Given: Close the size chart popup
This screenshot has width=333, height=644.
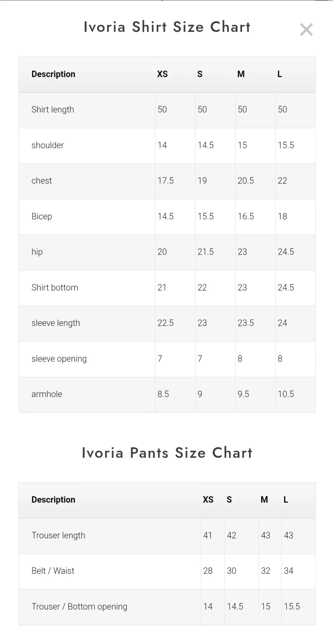Looking at the screenshot, I should coord(306,30).
